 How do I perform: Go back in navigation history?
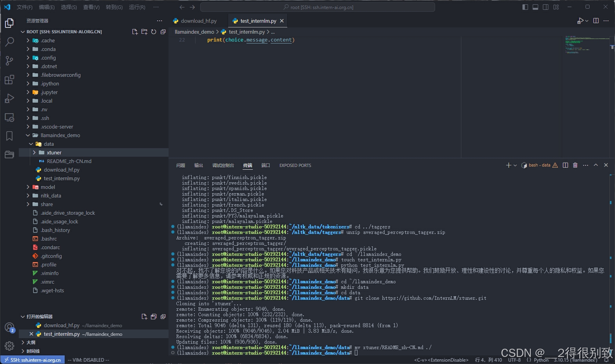pos(182,7)
